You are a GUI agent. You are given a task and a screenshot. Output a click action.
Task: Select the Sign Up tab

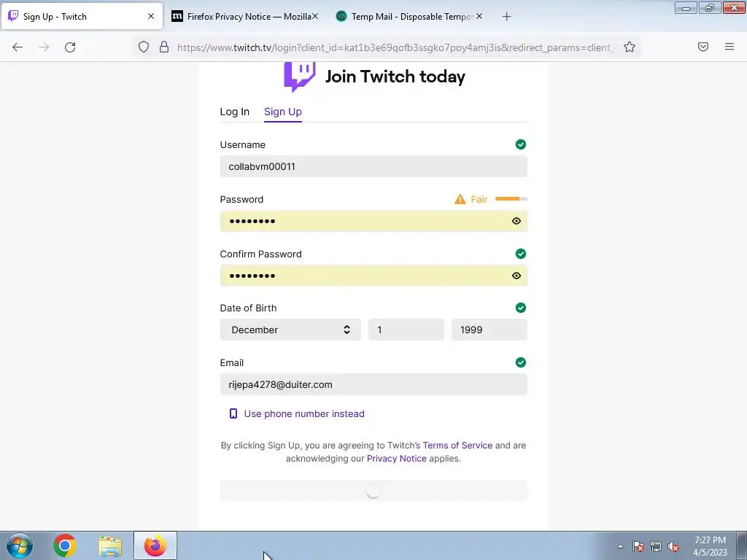(x=283, y=112)
